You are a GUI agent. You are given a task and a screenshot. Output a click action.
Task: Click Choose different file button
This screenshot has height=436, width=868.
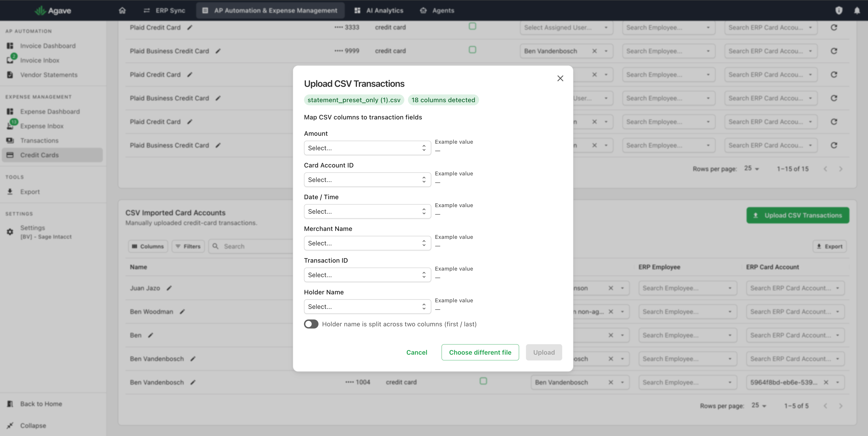(480, 352)
